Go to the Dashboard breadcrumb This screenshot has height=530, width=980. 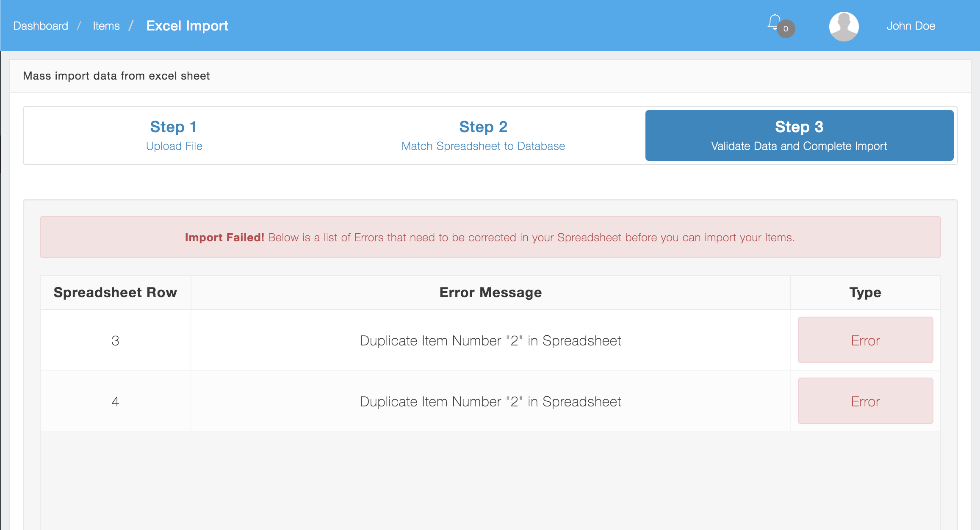point(41,26)
